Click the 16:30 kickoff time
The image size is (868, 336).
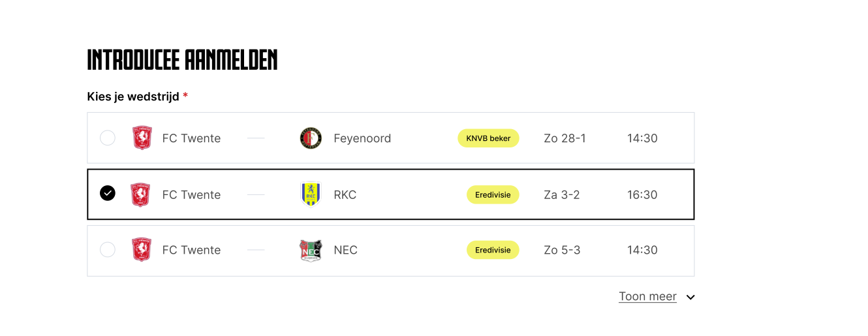point(642,194)
